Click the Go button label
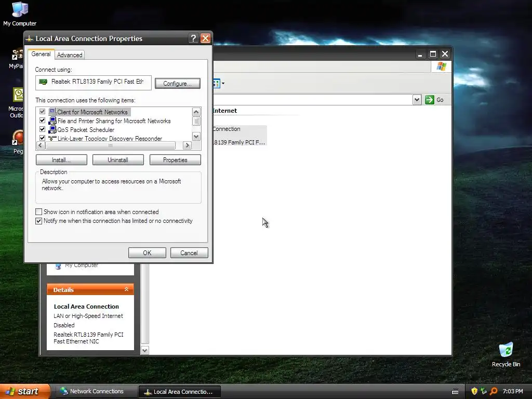The height and width of the screenshot is (399, 532). [x=440, y=100]
